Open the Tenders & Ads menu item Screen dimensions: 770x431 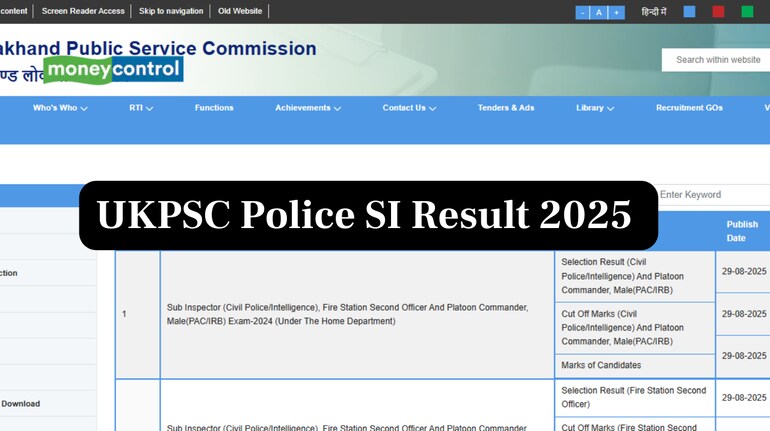[x=506, y=108]
